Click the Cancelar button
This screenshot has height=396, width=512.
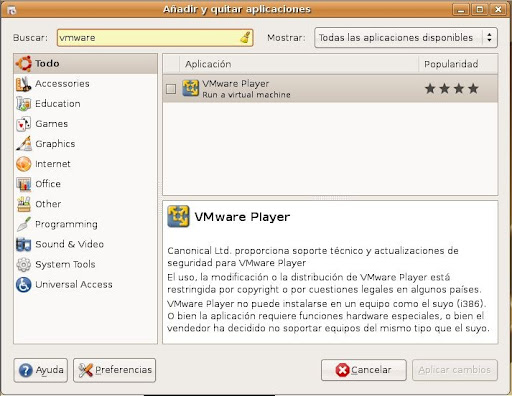pos(364,370)
